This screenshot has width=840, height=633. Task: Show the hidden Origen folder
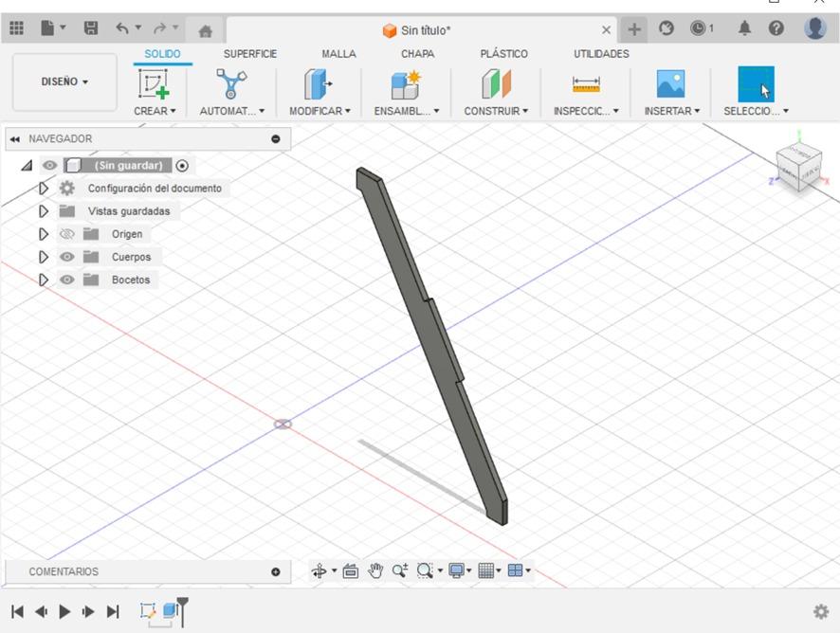click(67, 234)
